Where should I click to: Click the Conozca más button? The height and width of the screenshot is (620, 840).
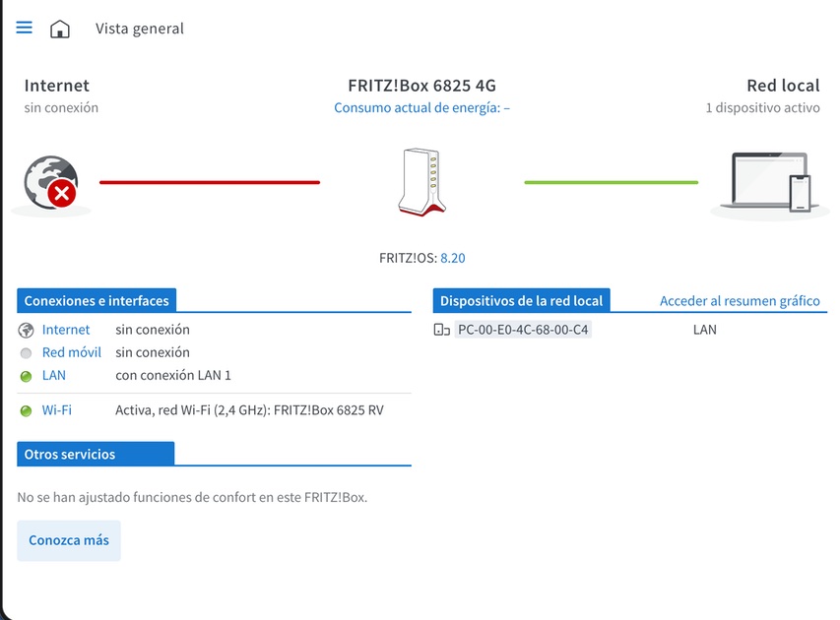click(69, 540)
